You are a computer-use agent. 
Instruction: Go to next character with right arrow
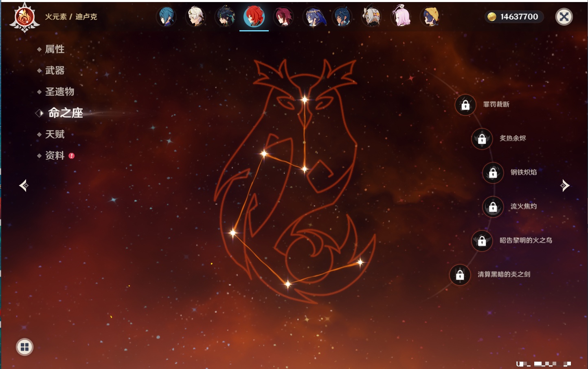pos(565,186)
